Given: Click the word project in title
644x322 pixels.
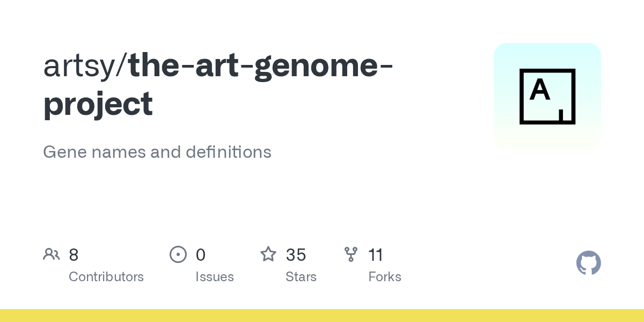Looking at the screenshot, I should click(x=98, y=105).
